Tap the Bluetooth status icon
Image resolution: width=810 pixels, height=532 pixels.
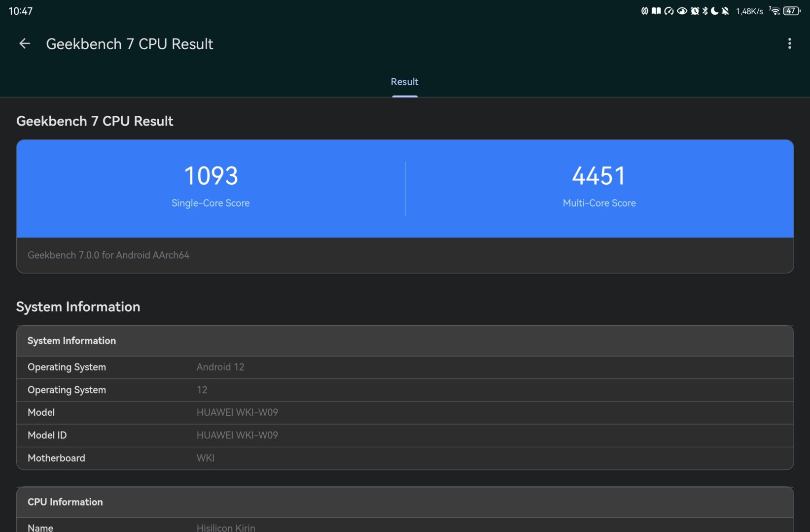point(705,11)
